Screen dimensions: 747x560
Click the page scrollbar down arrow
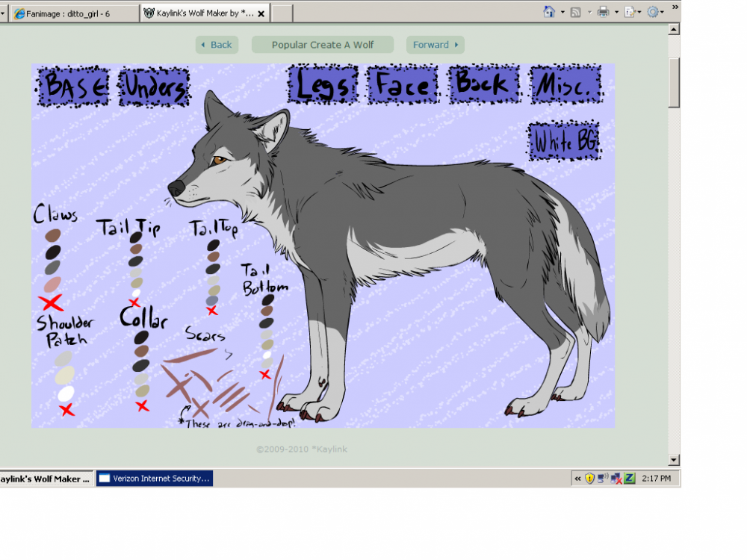[x=674, y=459]
